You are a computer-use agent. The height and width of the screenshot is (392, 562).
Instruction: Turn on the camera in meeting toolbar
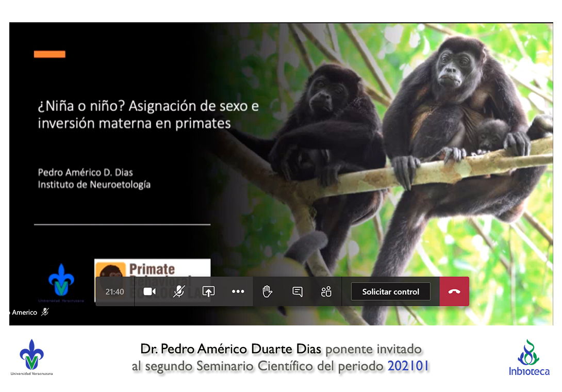click(150, 291)
